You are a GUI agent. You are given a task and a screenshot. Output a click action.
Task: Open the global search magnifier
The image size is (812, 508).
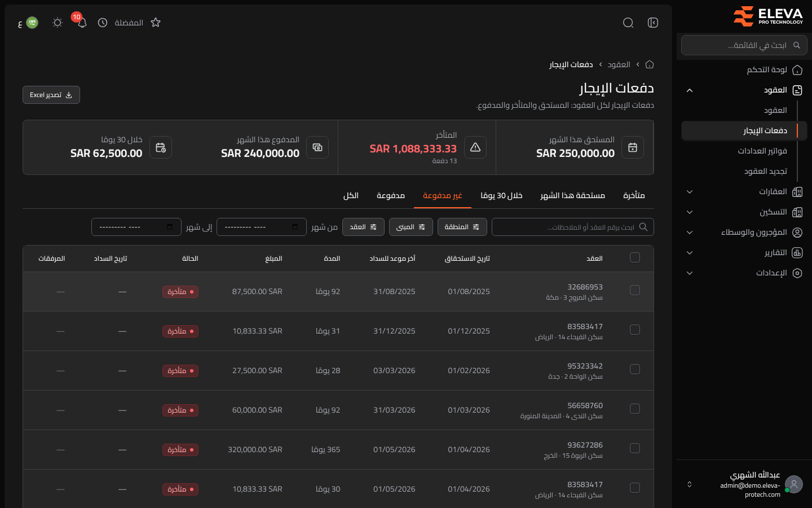[628, 23]
